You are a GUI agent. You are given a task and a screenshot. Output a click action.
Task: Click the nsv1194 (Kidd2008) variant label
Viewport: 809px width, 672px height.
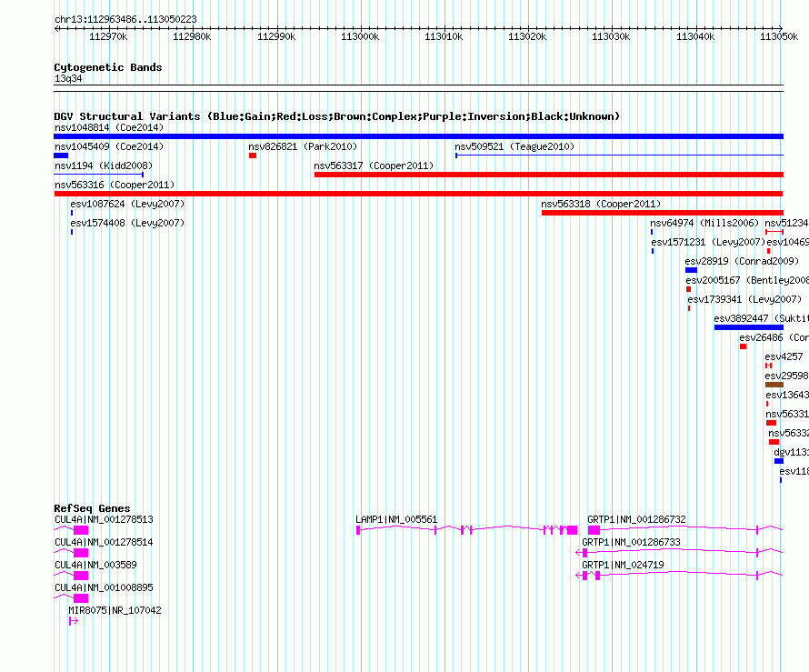(x=104, y=165)
